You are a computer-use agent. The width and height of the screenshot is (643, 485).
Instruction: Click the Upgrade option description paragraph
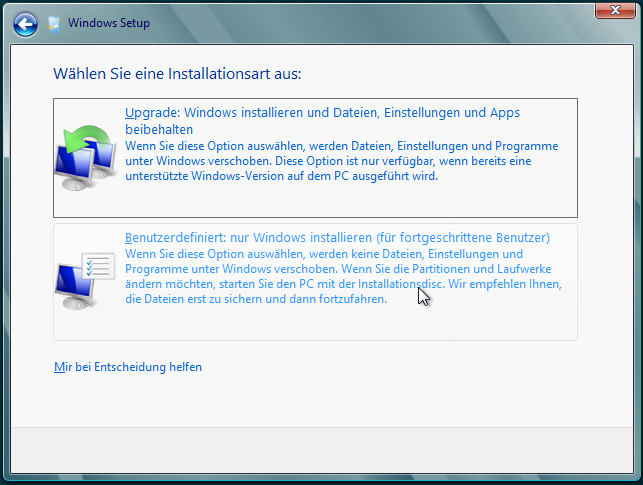[x=340, y=161]
